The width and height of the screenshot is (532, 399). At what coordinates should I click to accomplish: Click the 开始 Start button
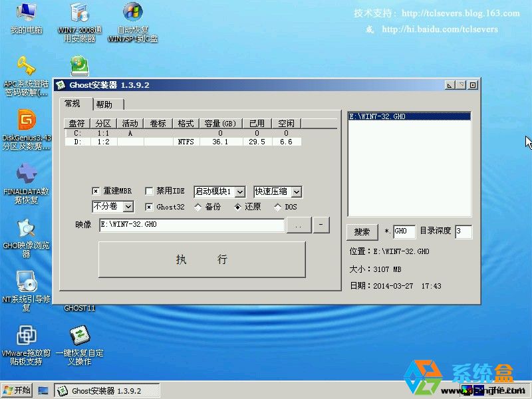click(17, 390)
